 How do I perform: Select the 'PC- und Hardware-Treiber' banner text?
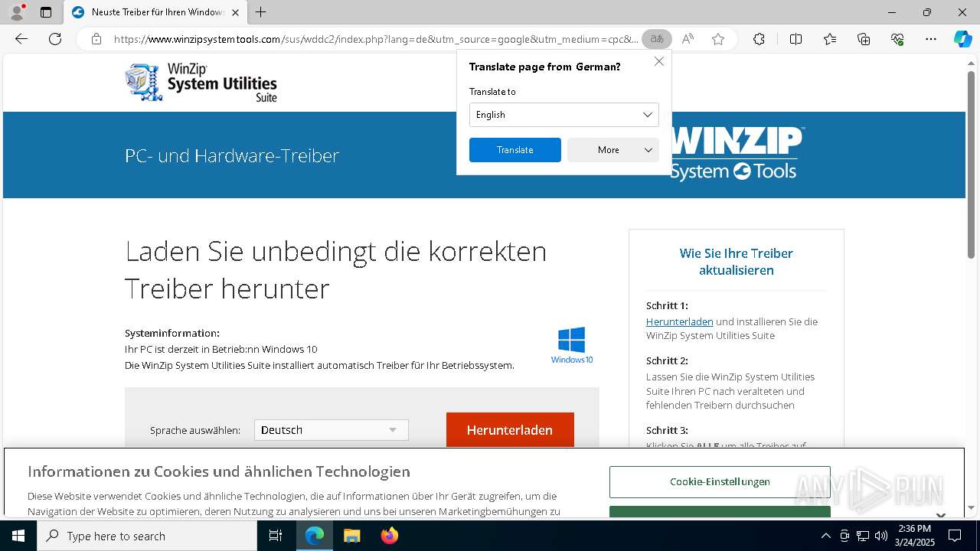(232, 155)
